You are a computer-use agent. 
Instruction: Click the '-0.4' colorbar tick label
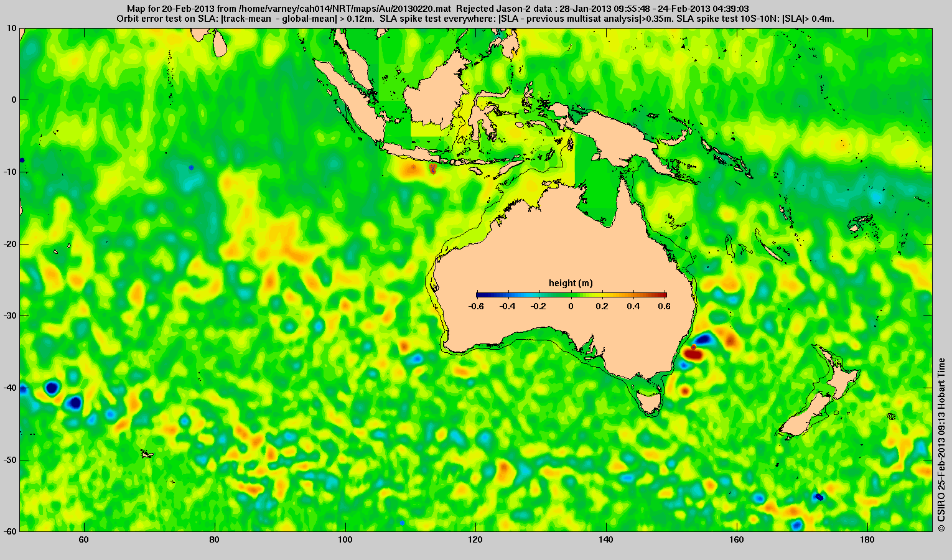508,306
